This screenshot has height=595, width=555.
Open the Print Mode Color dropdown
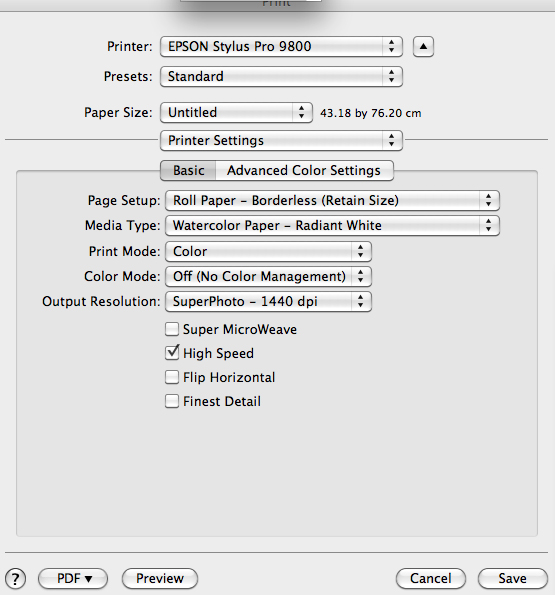(x=268, y=252)
